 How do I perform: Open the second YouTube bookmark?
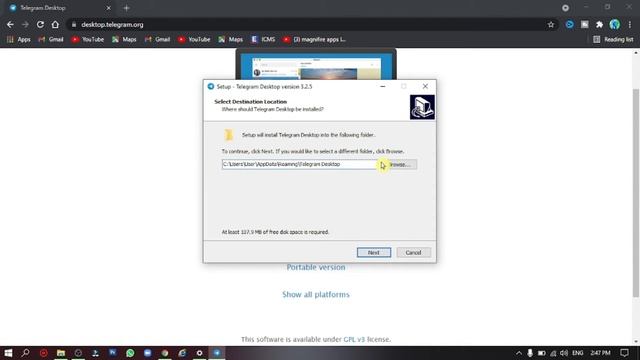[194, 40]
